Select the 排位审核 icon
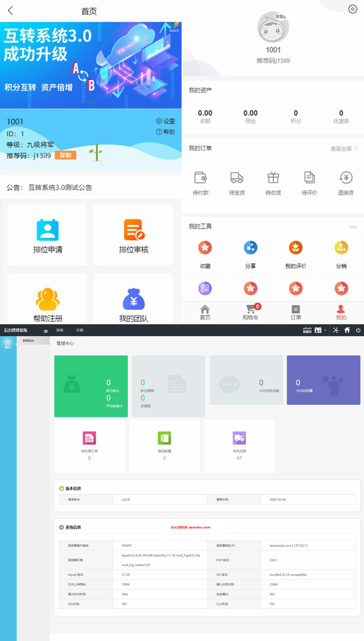Image resolution: width=364 pixels, height=641 pixels. tap(133, 234)
